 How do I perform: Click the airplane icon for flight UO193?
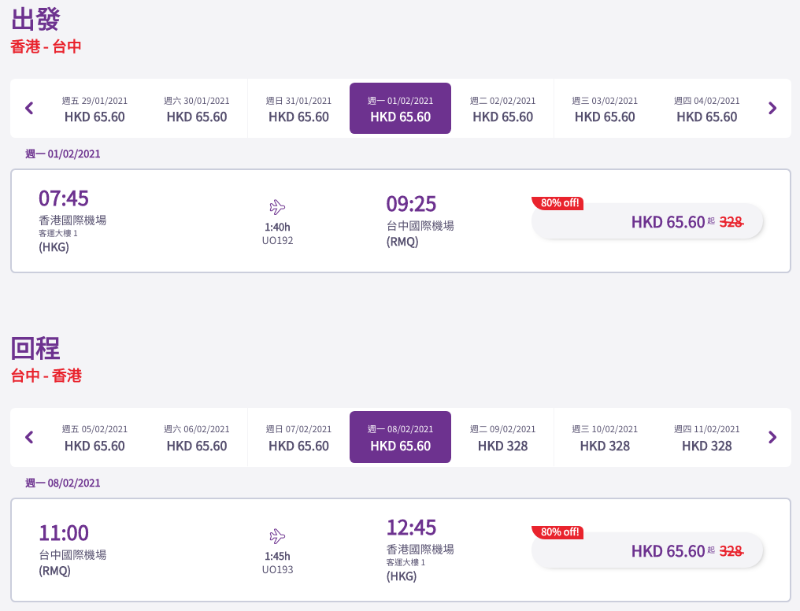(277, 536)
